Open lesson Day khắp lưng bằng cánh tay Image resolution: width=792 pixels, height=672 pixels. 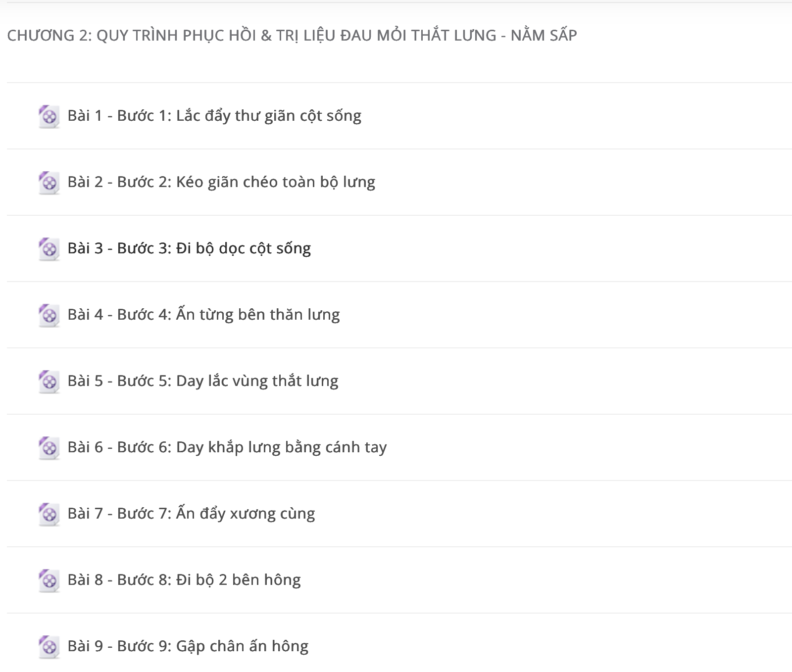[x=227, y=447]
